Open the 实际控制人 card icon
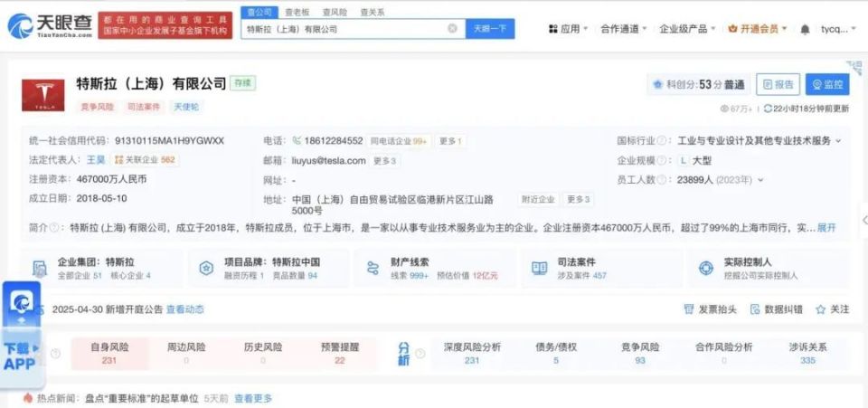The width and height of the screenshot is (868, 408). coord(706,269)
